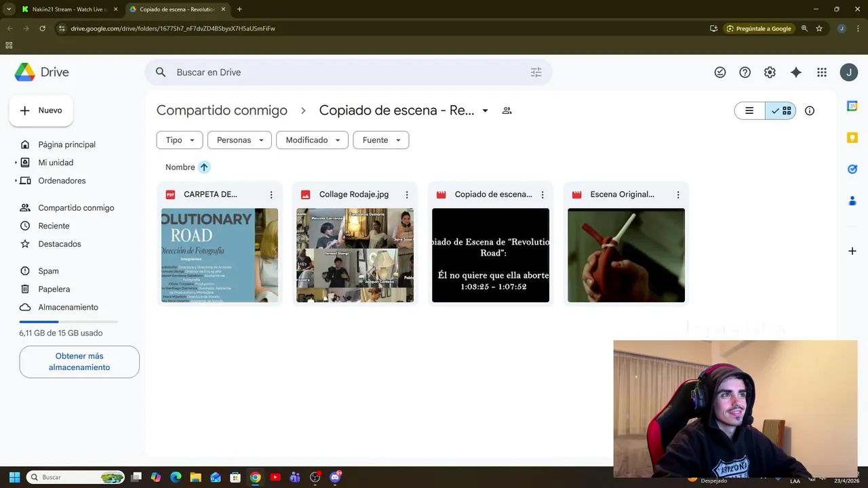Click the install app icon in address bar
Image resolution: width=868 pixels, height=488 pixels.
(x=713, y=28)
